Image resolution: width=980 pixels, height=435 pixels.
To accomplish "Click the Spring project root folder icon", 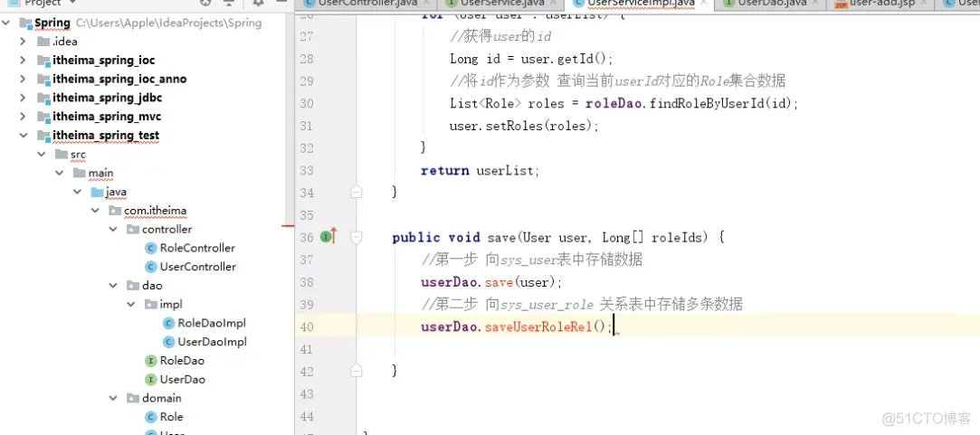I will pyautogui.click(x=25, y=24).
